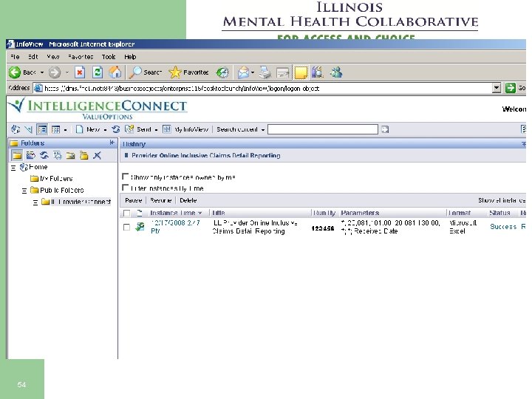This screenshot has height=399, width=532.
Task: Open the Search content dropdown arrow
Action: [x=263, y=129]
